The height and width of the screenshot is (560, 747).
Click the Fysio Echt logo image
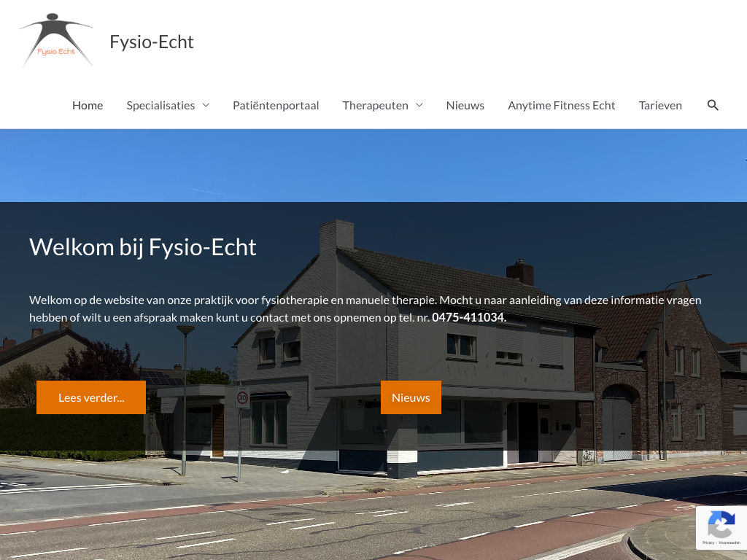click(56, 41)
